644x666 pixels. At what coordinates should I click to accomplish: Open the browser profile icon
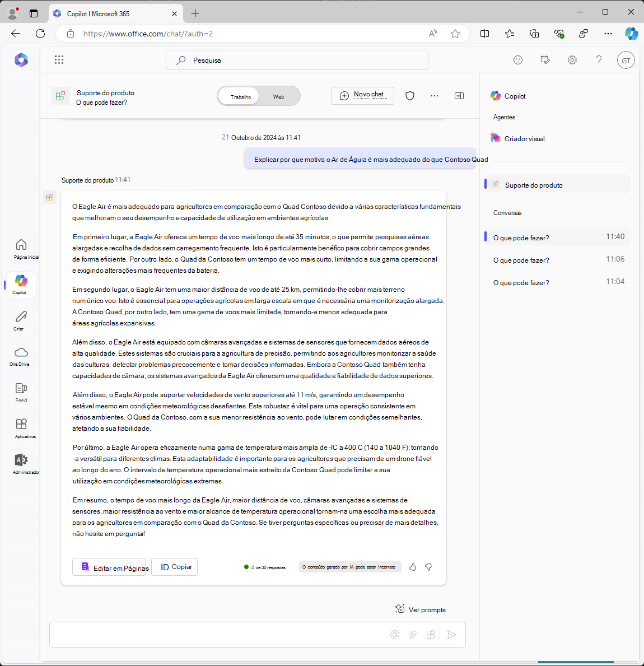[13, 13]
